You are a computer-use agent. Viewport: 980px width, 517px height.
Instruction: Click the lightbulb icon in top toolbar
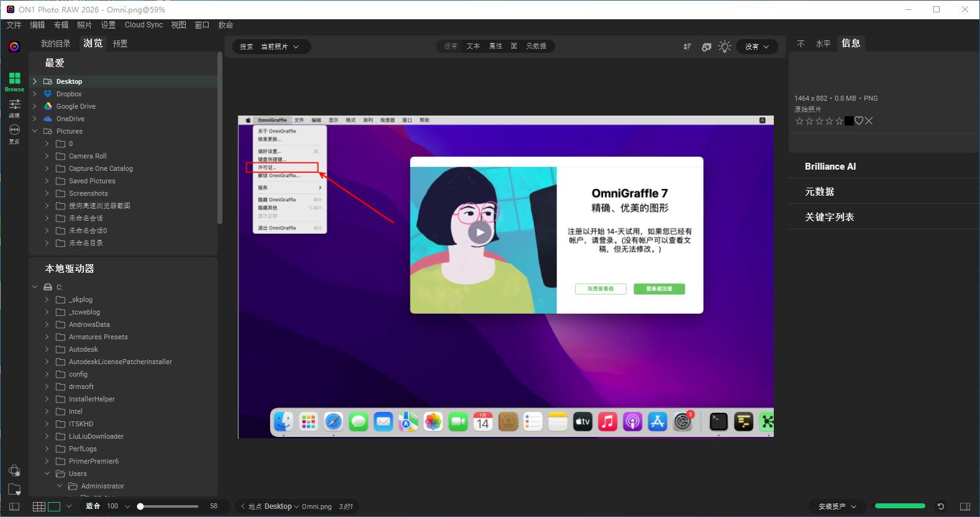pos(724,47)
